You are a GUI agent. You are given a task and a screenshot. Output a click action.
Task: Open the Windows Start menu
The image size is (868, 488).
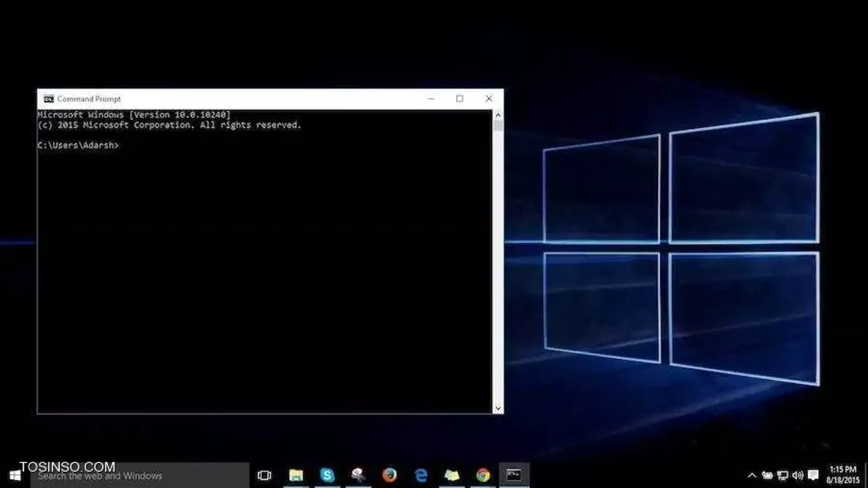click(15, 476)
